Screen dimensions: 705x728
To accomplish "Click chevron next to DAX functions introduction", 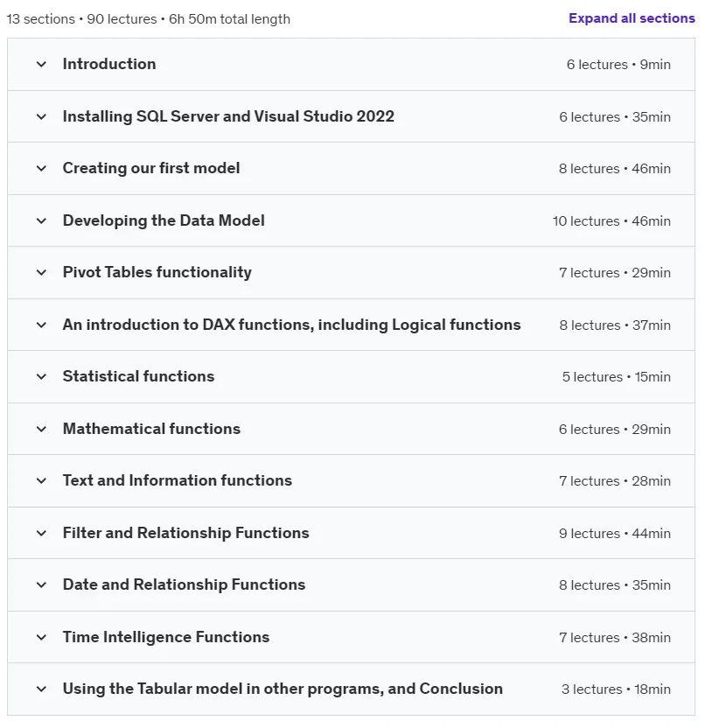I will (x=41, y=325).
